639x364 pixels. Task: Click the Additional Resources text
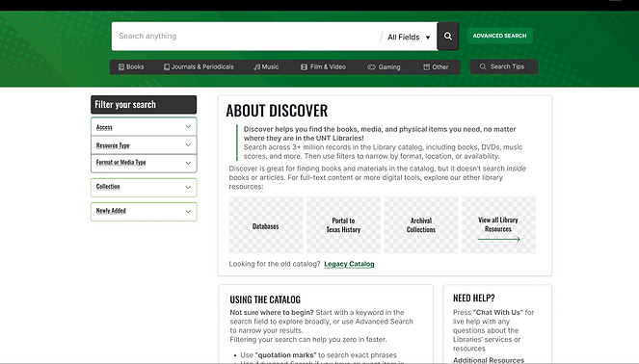(489, 360)
